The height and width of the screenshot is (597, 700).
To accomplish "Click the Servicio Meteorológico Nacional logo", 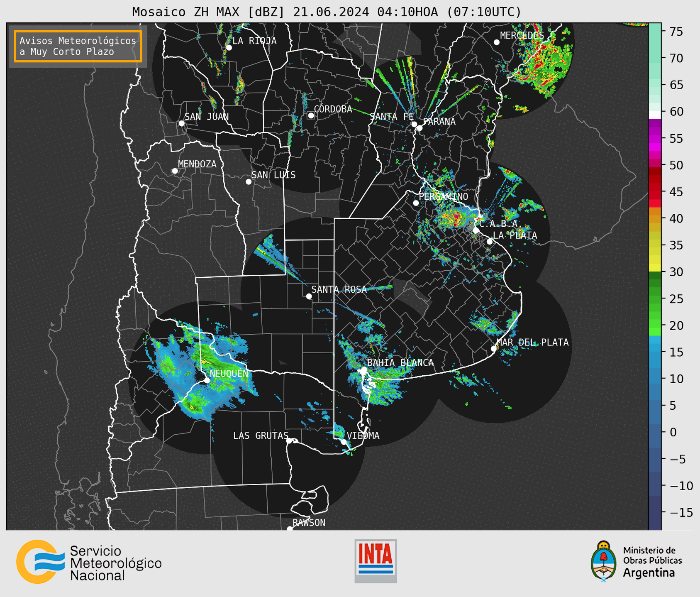I will pos(89,562).
